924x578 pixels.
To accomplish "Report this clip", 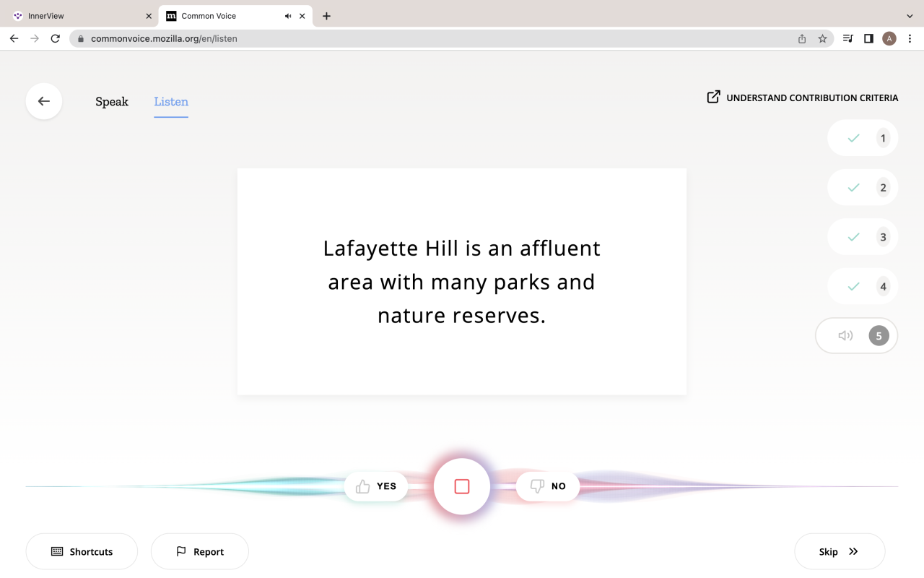I will point(200,551).
